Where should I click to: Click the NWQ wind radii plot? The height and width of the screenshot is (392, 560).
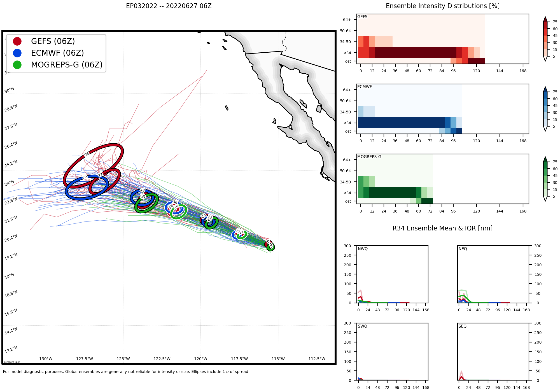392,274
